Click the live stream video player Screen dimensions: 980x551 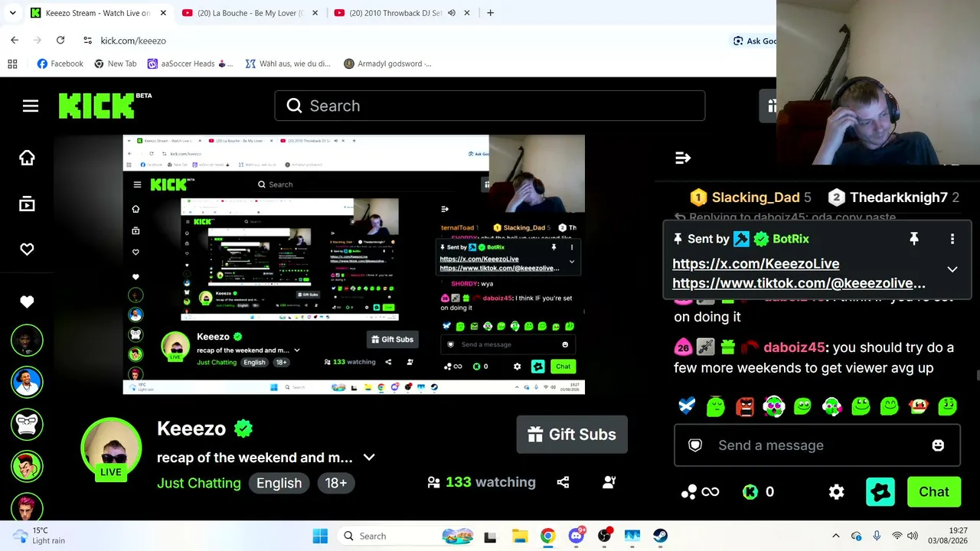(354, 265)
